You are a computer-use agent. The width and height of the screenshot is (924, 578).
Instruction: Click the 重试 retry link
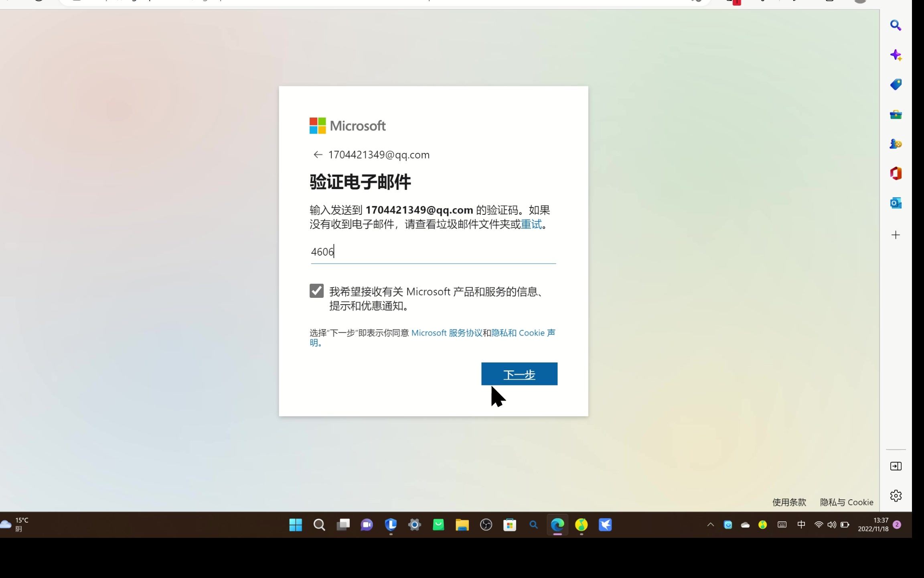click(531, 224)
